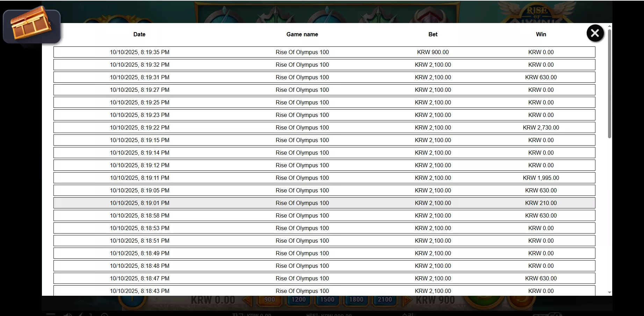The height and width of the screenshot is (316, 644).
Task: Open the 8:18:53 PM history entry date
Action: [x=140, y=228]
